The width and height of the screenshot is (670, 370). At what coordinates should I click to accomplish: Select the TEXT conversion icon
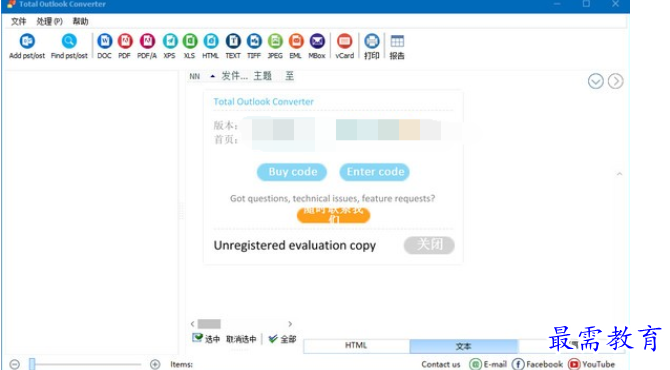233,46
